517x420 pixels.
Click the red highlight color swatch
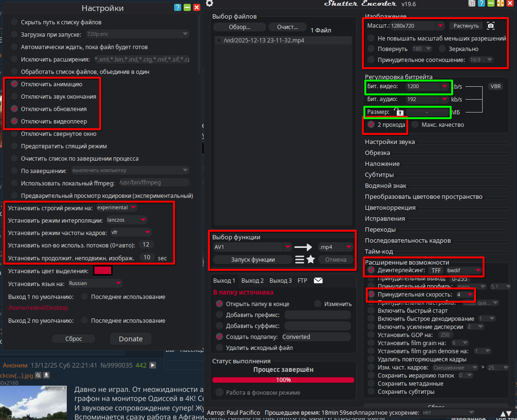point(103,271)
